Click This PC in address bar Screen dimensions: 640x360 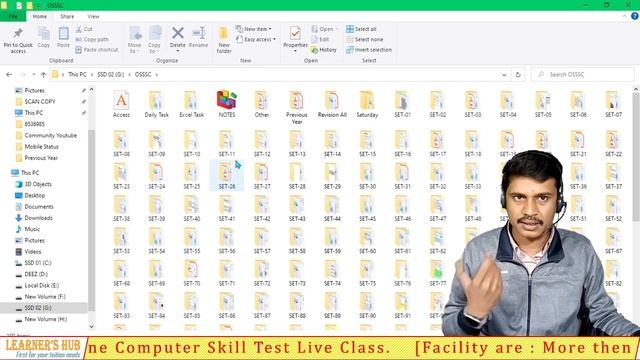click(x=77, y=75)
